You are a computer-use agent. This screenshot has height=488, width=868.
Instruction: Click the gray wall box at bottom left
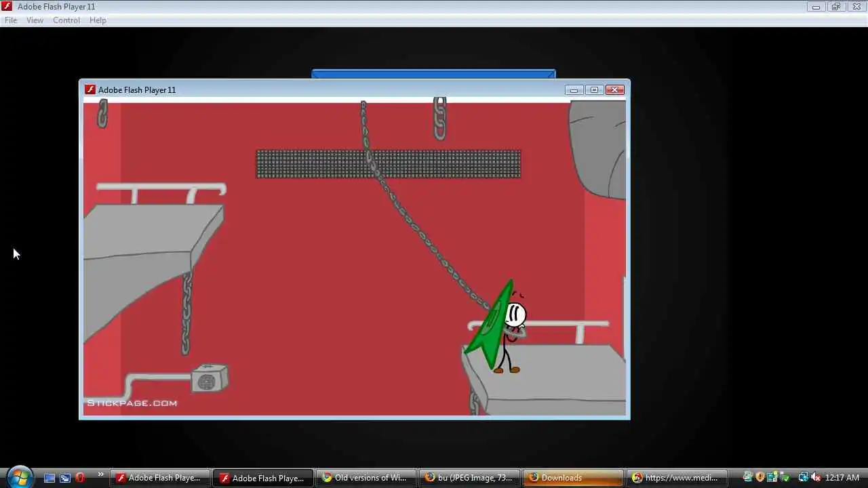pos(208,379)
